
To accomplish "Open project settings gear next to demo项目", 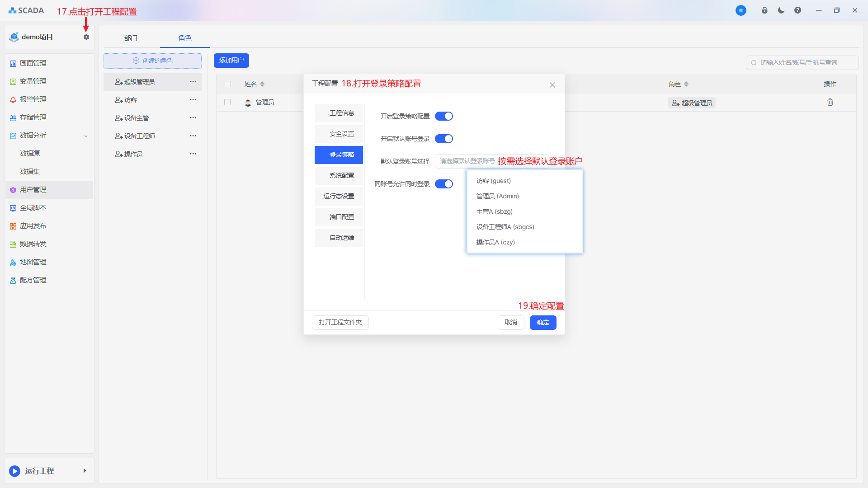I will point(86,37).
